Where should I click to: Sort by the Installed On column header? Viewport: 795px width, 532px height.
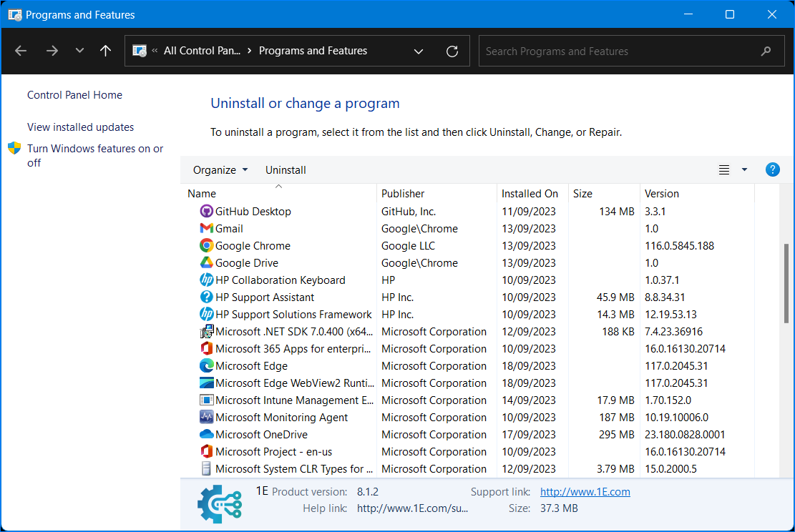point(530,194)
